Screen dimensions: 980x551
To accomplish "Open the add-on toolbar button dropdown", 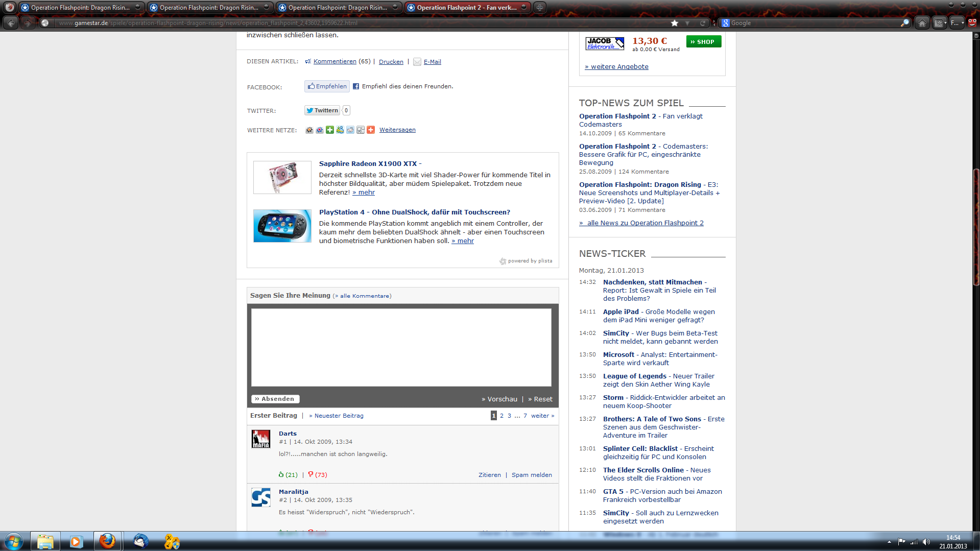I will [x=940, y=23].
